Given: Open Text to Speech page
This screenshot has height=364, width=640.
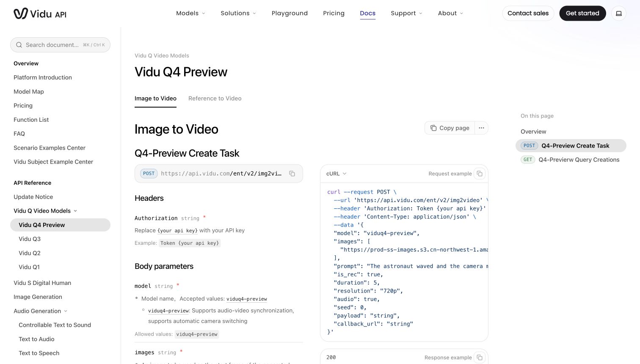Looking at the screenshot, I should coord(39,353).
